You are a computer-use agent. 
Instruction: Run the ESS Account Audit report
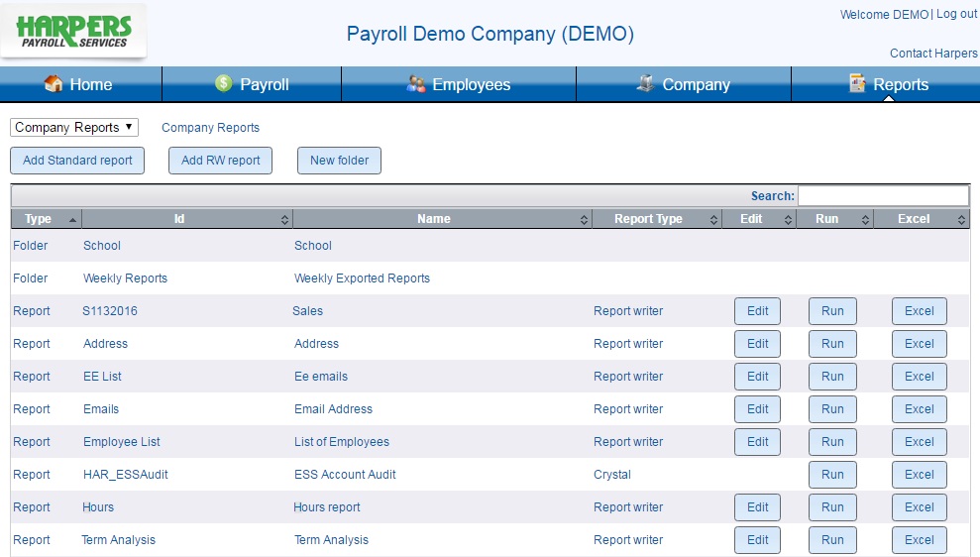(832, 475)
